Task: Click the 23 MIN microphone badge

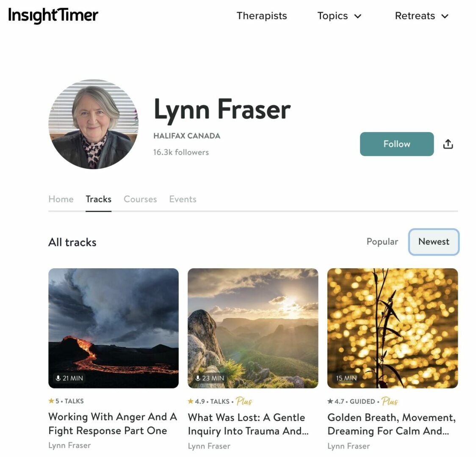Action: 210,378
